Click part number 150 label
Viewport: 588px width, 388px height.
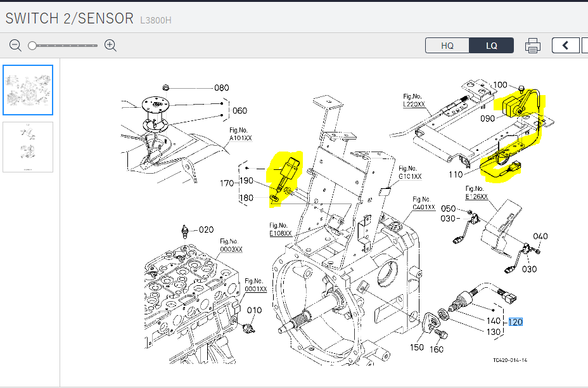pos(416,347)
